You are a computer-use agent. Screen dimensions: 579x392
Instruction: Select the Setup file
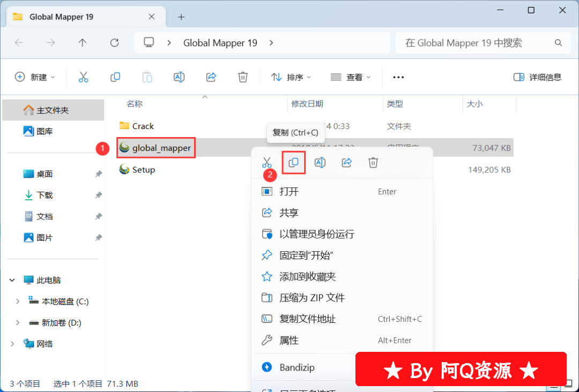point(143,170)
